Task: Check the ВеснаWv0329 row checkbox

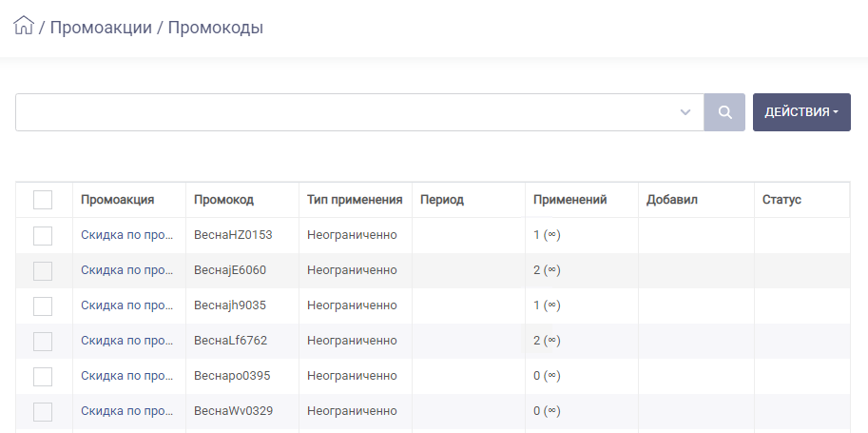Action: (43, 412)
